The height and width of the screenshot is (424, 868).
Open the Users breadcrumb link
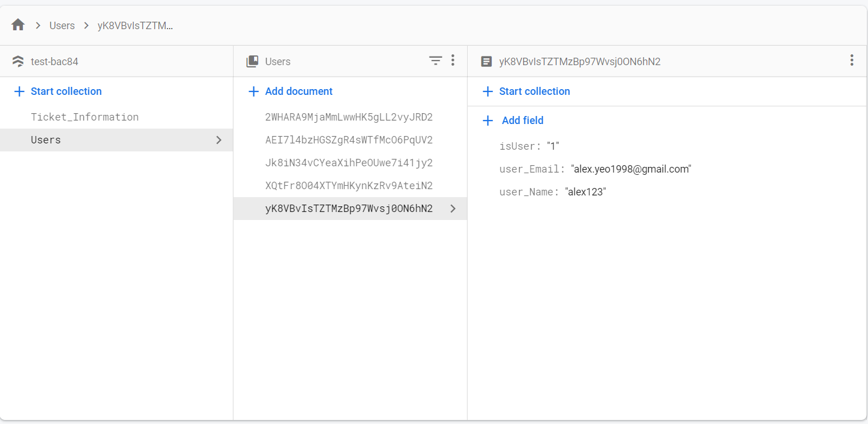[x=62, y=26]
